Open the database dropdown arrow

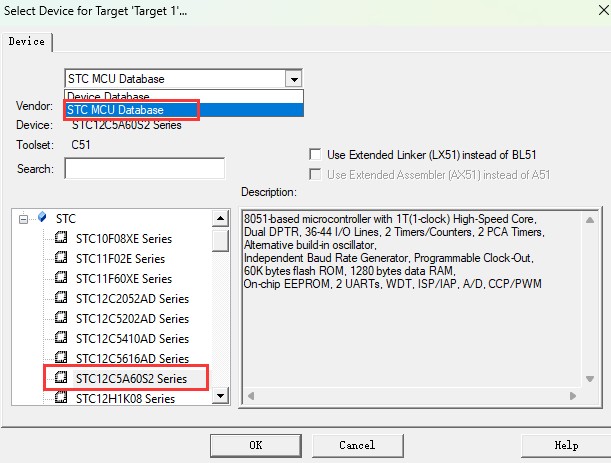(x=294, y=79)
